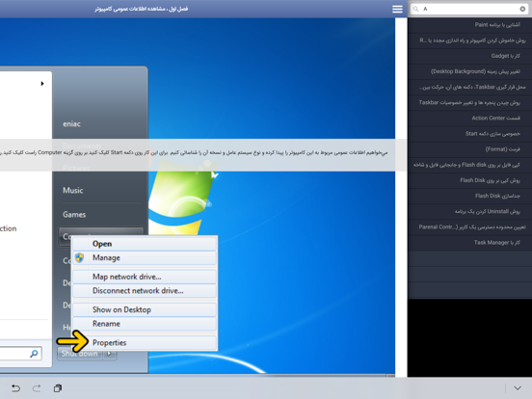Image resolution: width=532 pixels, height=399 pixels.
Task: Click the shield icon beside Manage
Action: click(79, 257)
